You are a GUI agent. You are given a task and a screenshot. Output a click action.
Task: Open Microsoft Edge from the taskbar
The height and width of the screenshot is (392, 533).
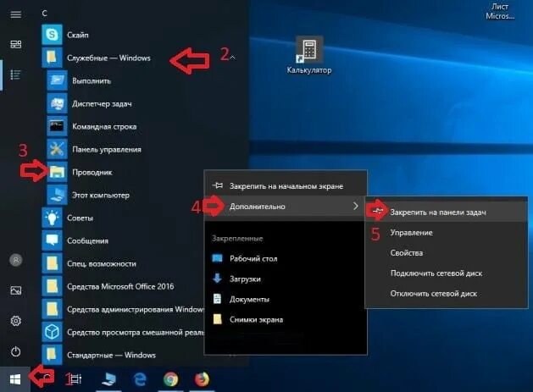(139, 379)
